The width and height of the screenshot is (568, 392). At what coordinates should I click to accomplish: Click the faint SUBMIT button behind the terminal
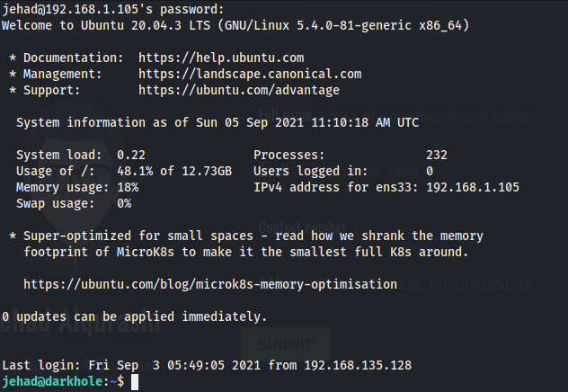(x=285, y=344)
